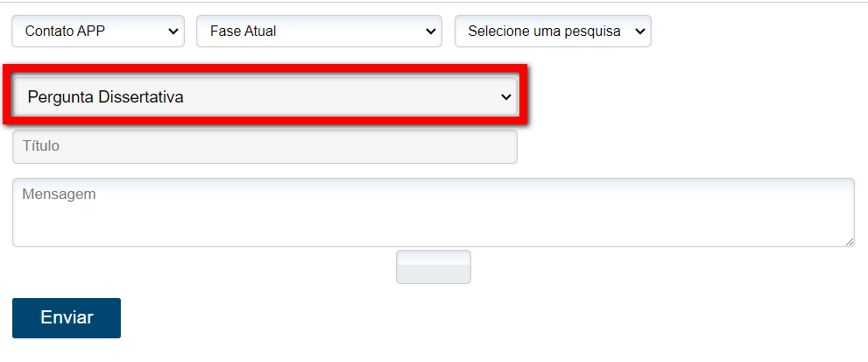Click the chevron arrow beside Contato APP
This screenshot has width=868, height=362.
click(171, 32)
